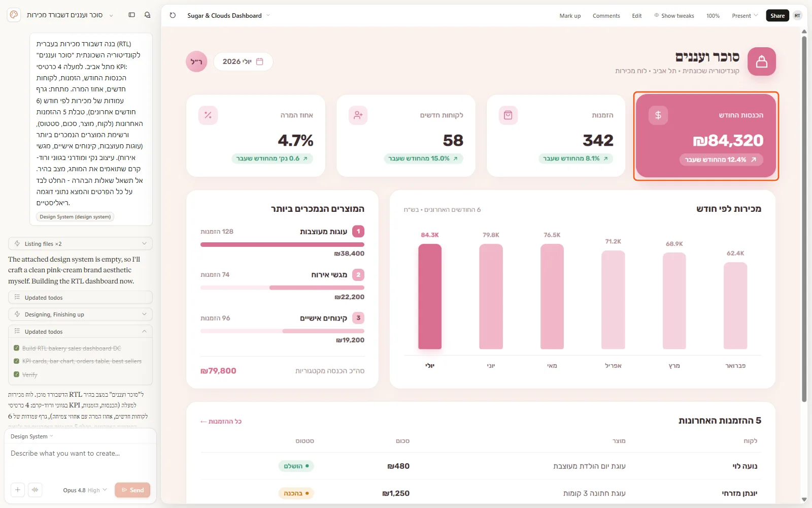Click the percent icon on conversion card
812x508 pixels.
[208, 115]
